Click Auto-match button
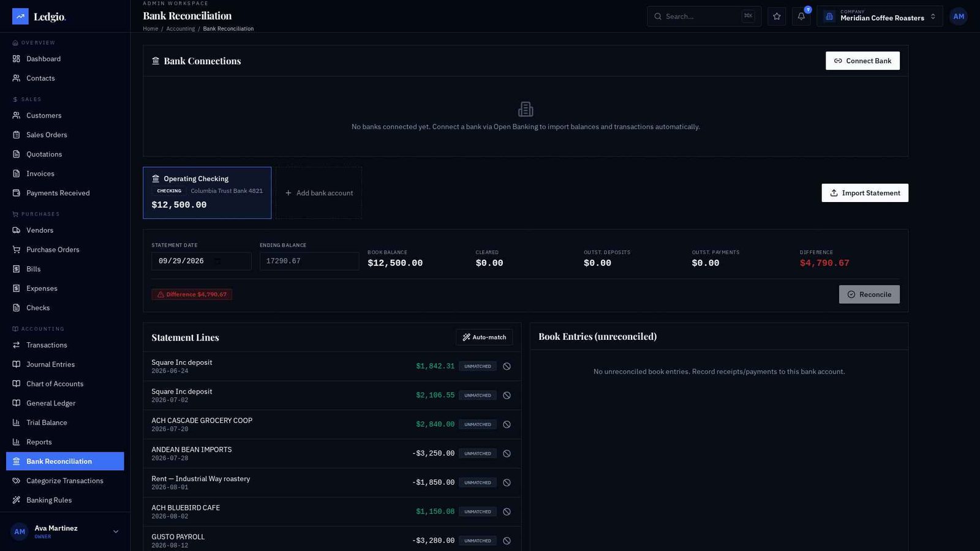 pos(484,337)
